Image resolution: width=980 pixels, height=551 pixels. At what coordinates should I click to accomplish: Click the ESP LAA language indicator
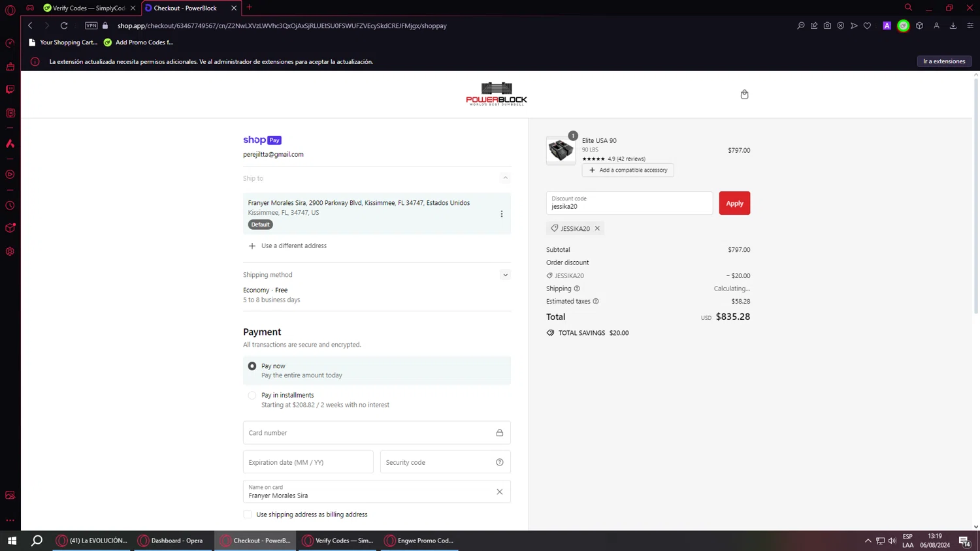907,541
